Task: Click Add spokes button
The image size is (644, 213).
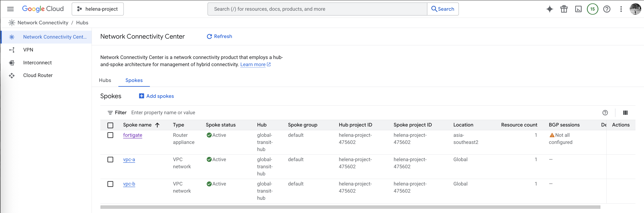Action: point(156,96)
